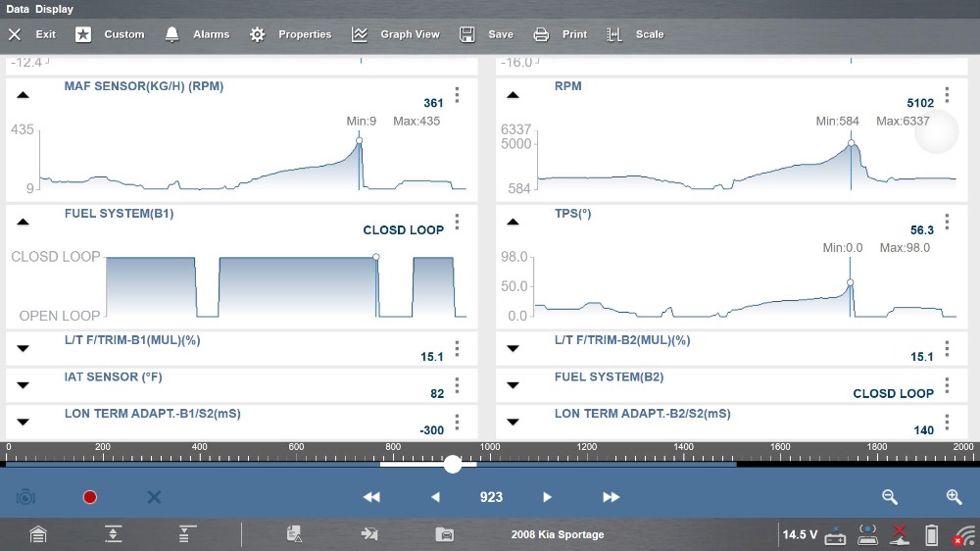Step forward one frame
The height and width of the screenshot is (551, 980).
(548, 497)
